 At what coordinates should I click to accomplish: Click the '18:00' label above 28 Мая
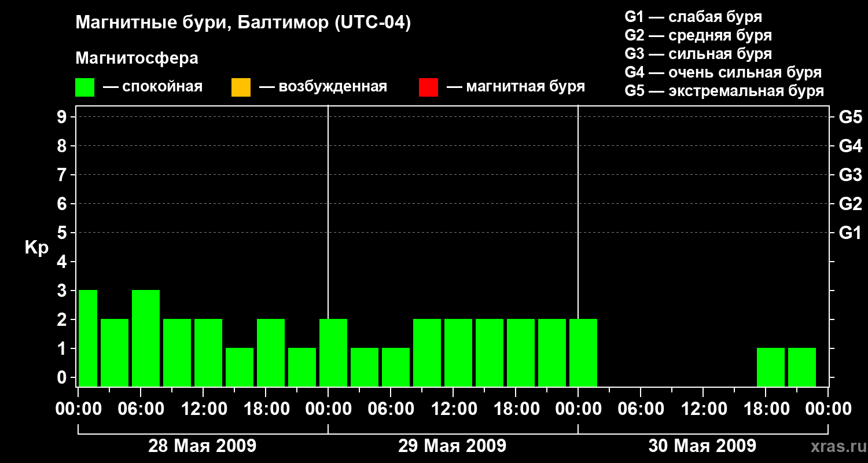pyautogui.click(x=266, y=409)
